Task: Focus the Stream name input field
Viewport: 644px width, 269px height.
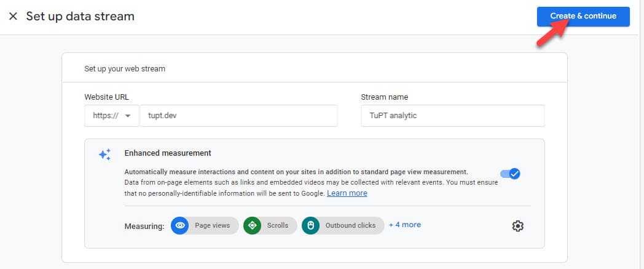Action: 452,116
